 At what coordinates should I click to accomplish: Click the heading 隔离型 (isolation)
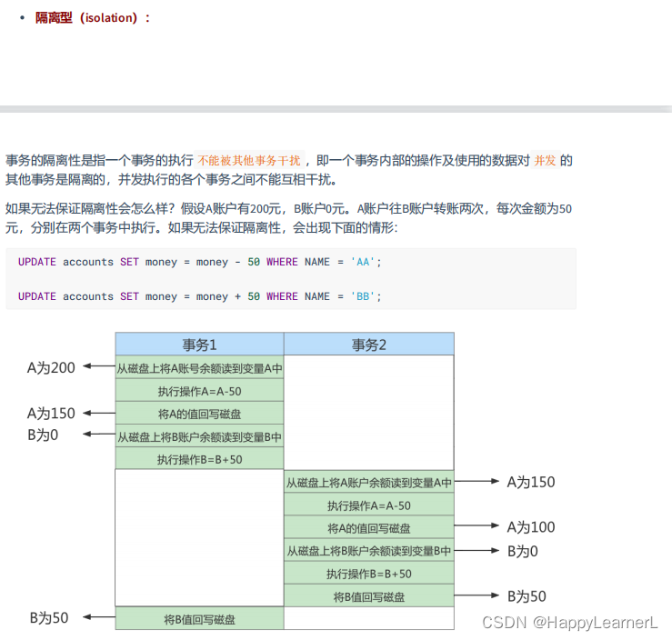tap(93, 18)
